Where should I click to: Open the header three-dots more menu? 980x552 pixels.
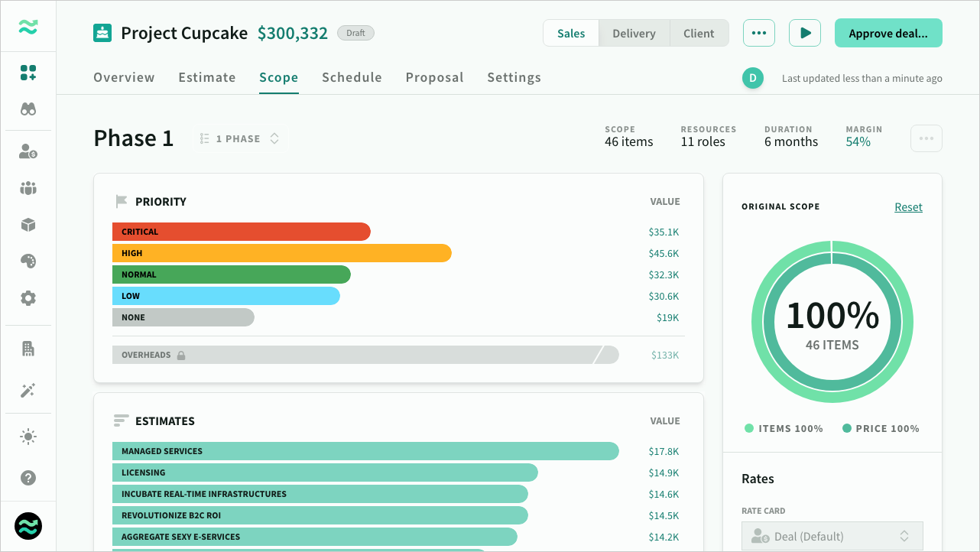pyautogui.click(x=758, y=34)
